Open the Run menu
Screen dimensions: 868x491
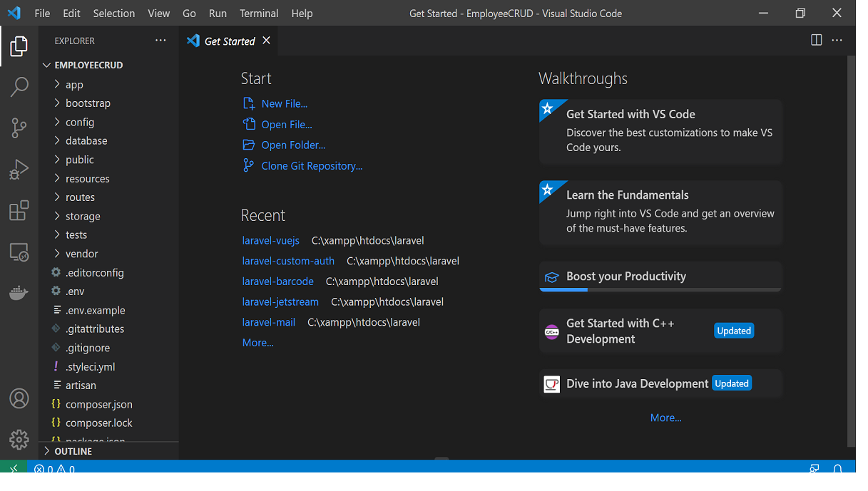point(218,13)
